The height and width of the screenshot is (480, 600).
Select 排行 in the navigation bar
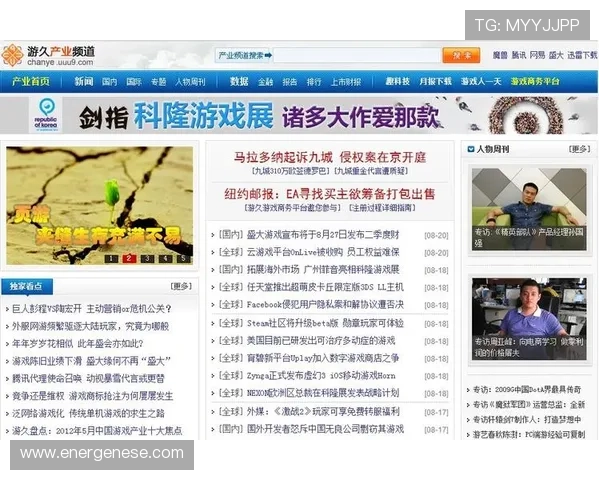click(314, 82)
